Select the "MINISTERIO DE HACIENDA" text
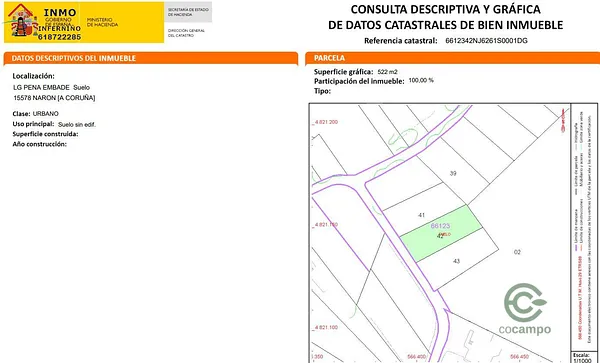 tap(102, 22)
